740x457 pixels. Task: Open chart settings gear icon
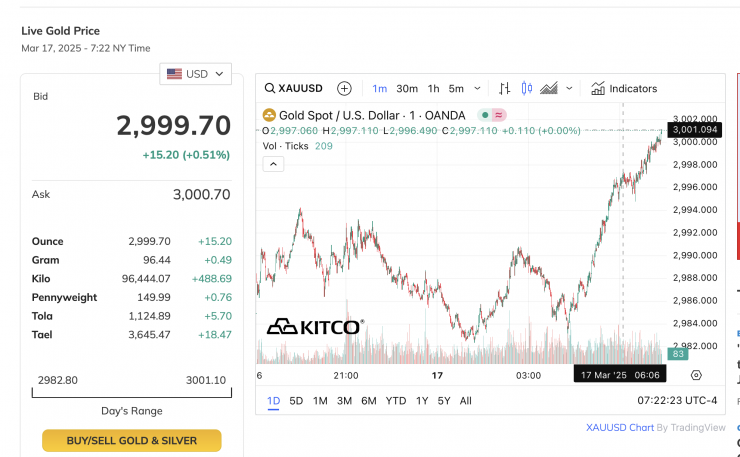point(696,375)
